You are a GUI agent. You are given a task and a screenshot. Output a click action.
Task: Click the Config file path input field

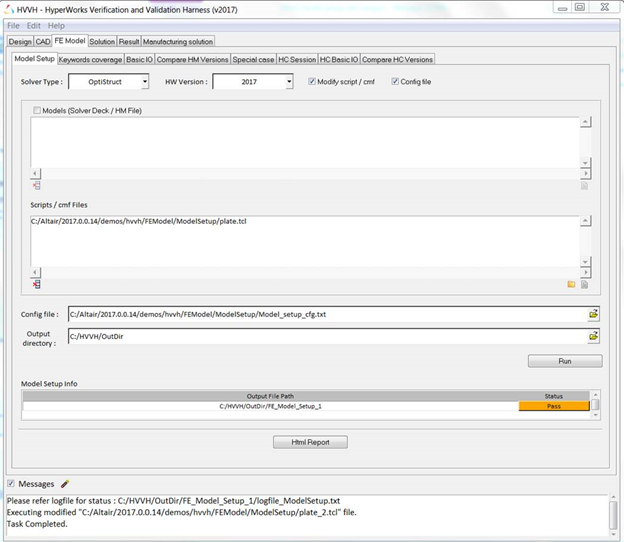pyautogui.click(x=328, y=314)
